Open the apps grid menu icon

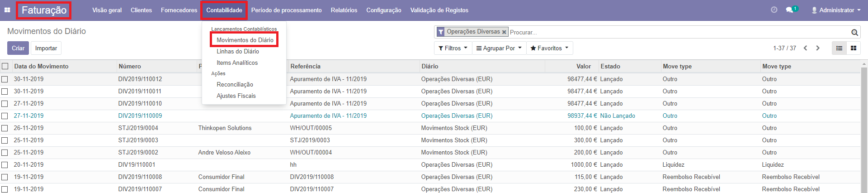coord(7,10)
